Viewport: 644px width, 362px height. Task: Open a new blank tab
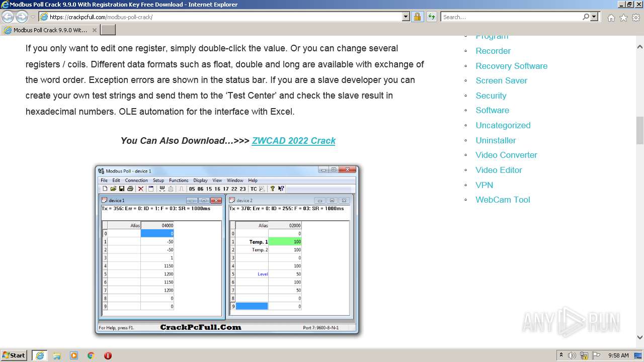[108, 30]
